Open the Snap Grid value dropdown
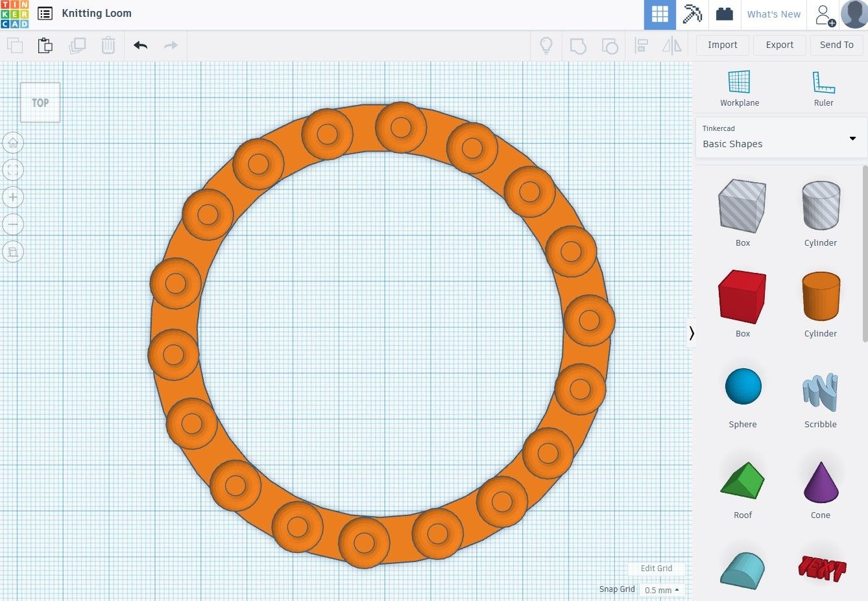This screenshot has height=601, width=868. 661,590
